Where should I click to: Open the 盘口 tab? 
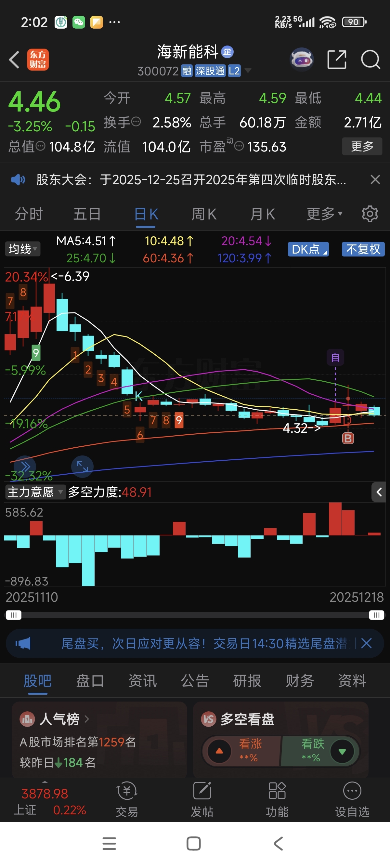[90, 681]
